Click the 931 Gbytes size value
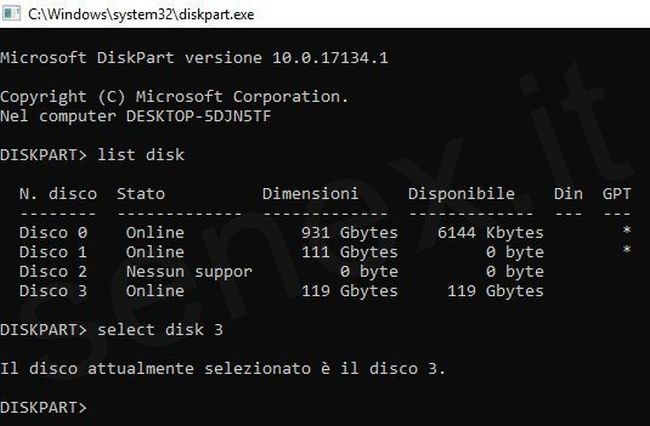Image resolution: width=650 pixels, height=426 pixels. (x=349, y=233)
